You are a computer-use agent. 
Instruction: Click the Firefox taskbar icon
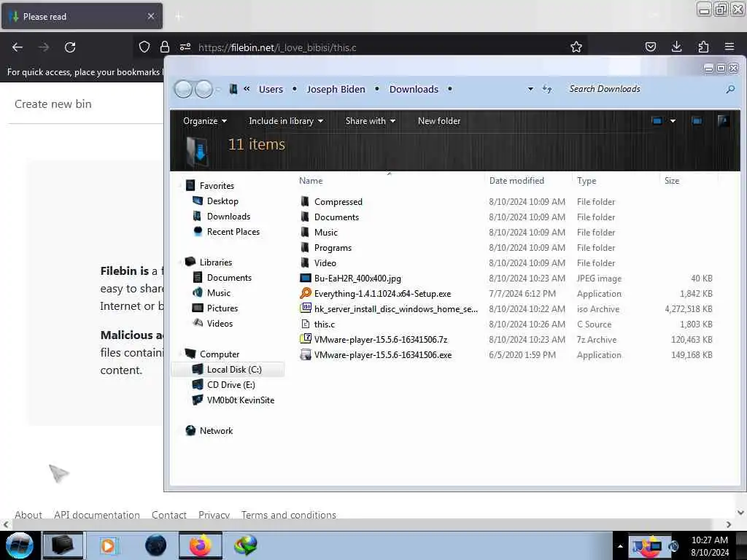click(x=201, y=545)
